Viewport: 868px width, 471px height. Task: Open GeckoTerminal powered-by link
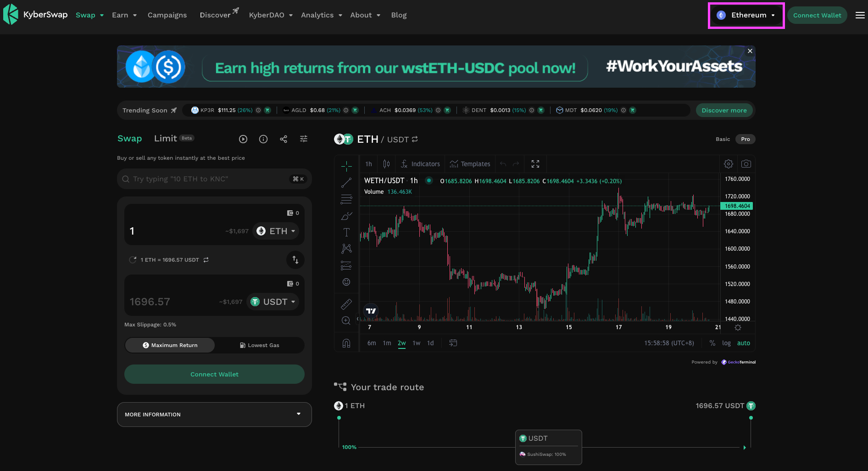[x=738, y=362]
